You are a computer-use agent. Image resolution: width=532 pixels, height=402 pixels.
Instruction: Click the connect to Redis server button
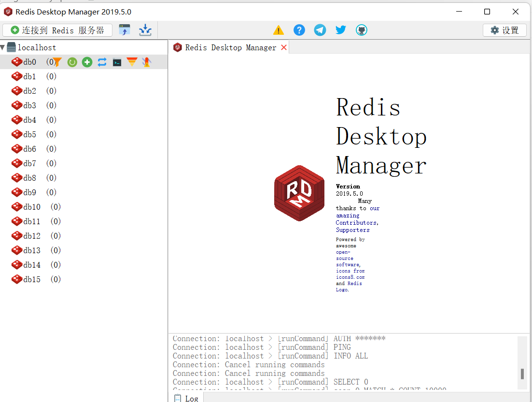click(x=57, y=30)
